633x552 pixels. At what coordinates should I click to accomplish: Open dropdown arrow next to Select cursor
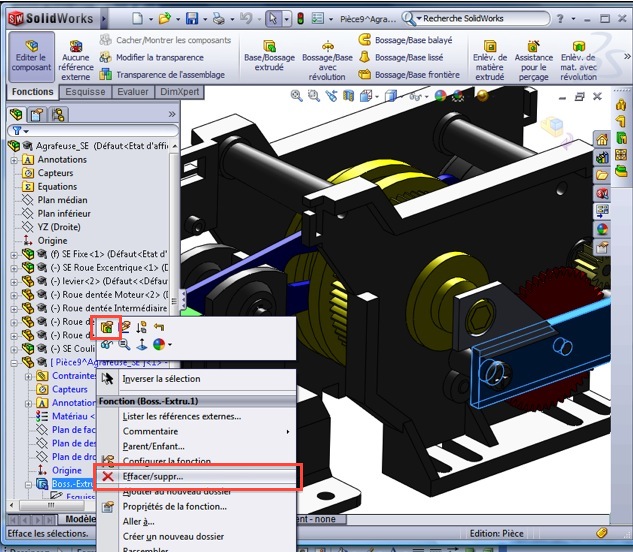click(287, 19)
